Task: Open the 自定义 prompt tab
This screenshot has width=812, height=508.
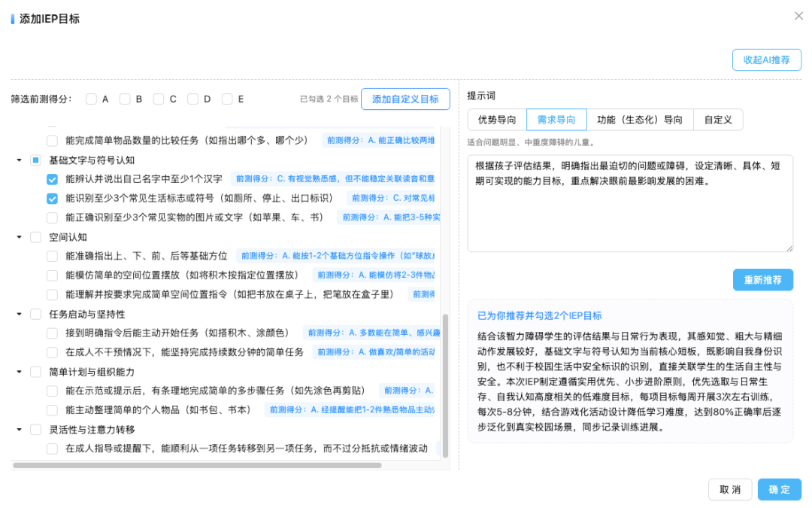Action: (718, 120)
